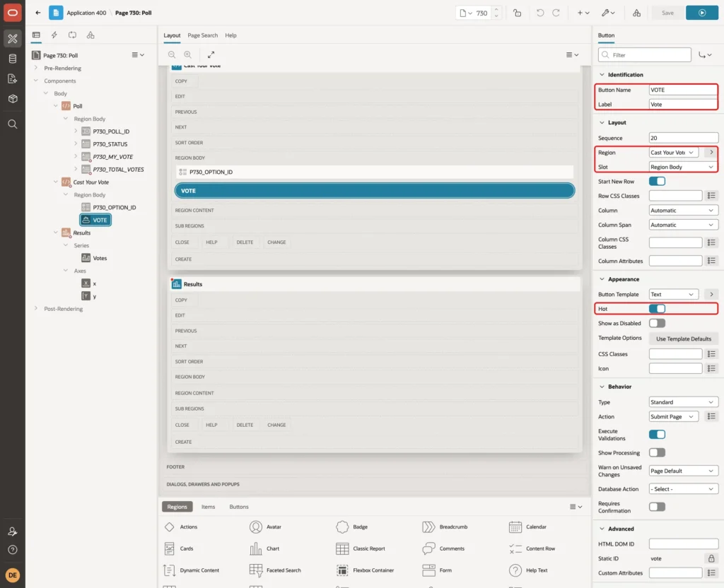Image resolution: width=724 pixels, height=588 pixels.
Task: Open the utilities wrench menu
Action: click(607, 13)
